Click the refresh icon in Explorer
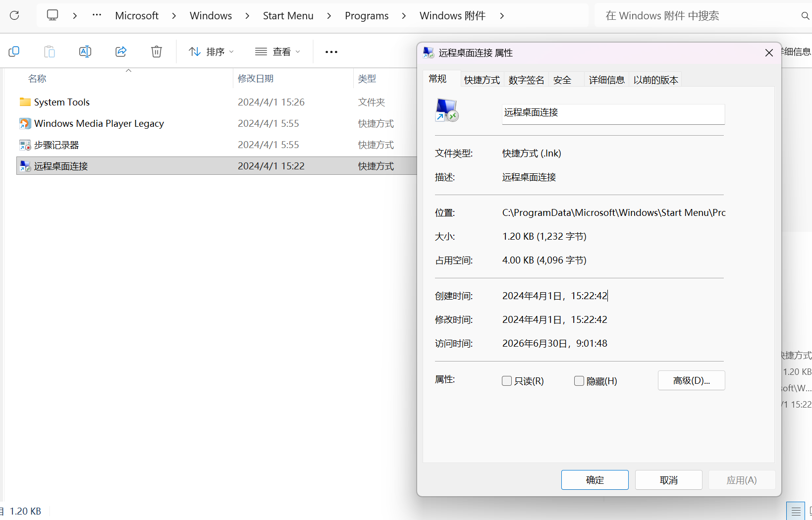The image size is (812, 520). point(14,15)
